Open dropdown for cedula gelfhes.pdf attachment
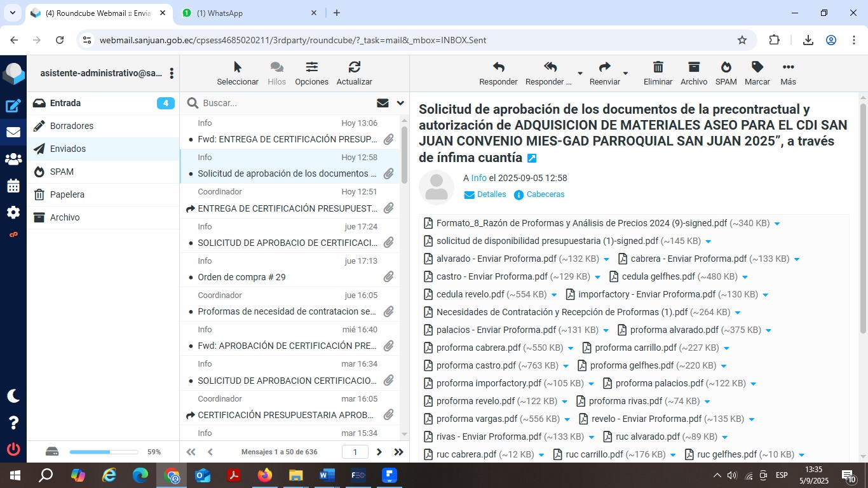The width and height of the screenshot is (868, 488). [x=745, y=277]
